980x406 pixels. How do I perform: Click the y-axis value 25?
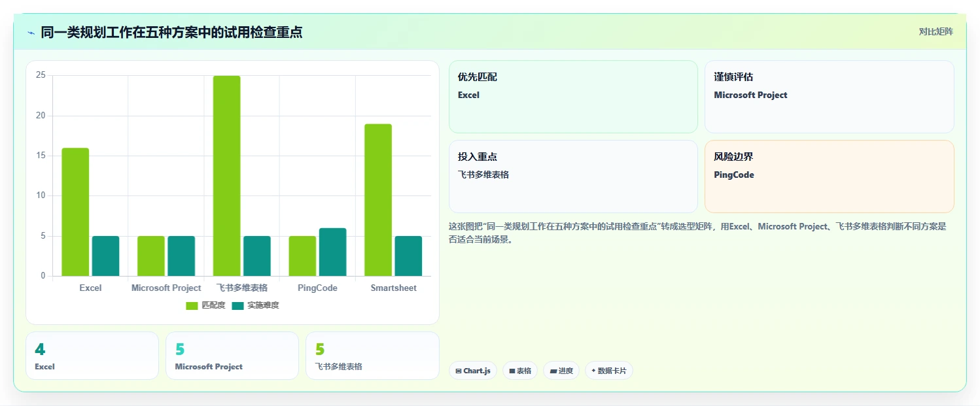[x=41, y=75]
